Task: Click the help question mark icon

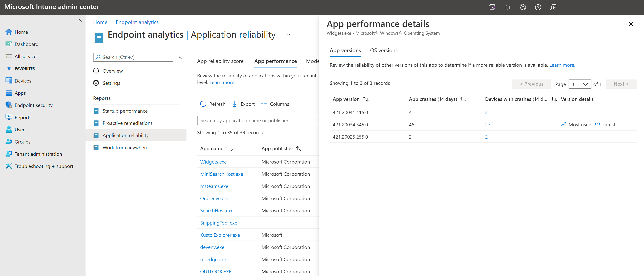Action: point(538,7)
